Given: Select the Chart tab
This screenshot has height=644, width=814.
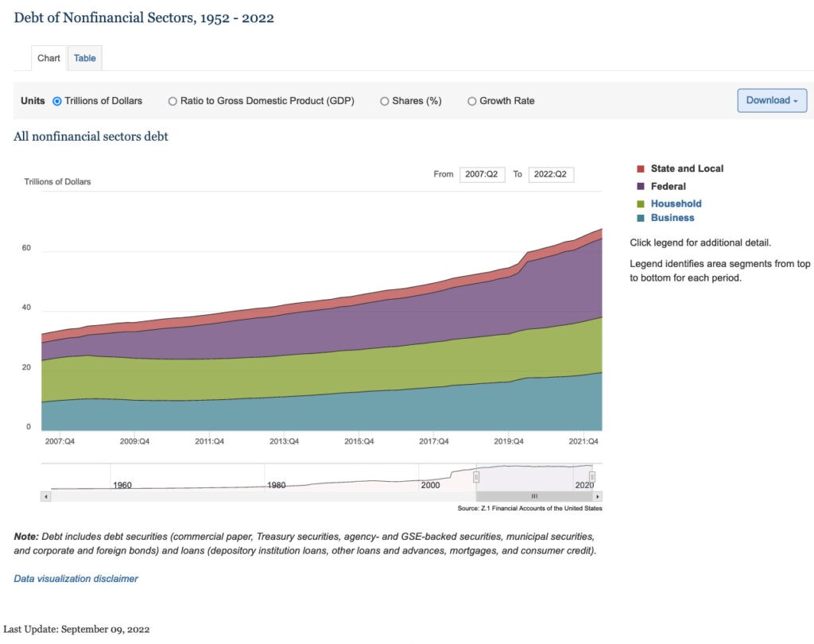Looking at the screenshot, I should (x=48, y=58).
